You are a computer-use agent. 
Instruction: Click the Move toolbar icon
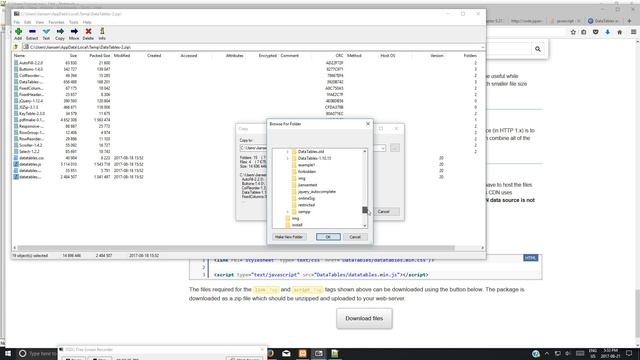pyautogui.click(x=74, y=31)
